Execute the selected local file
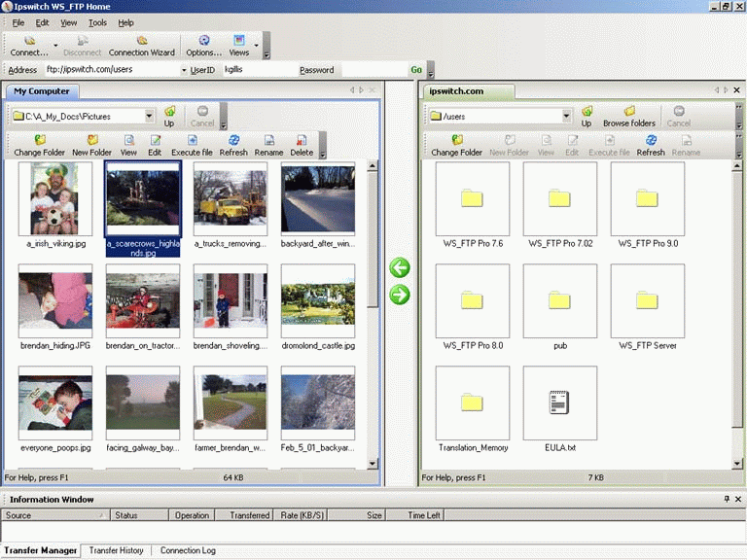The image size is (747, 560). pyautogui.click(x=192, y=146)
